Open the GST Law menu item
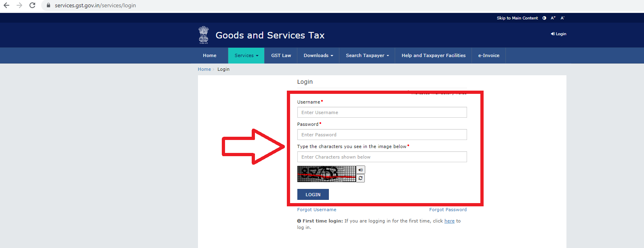 (281, 55)
